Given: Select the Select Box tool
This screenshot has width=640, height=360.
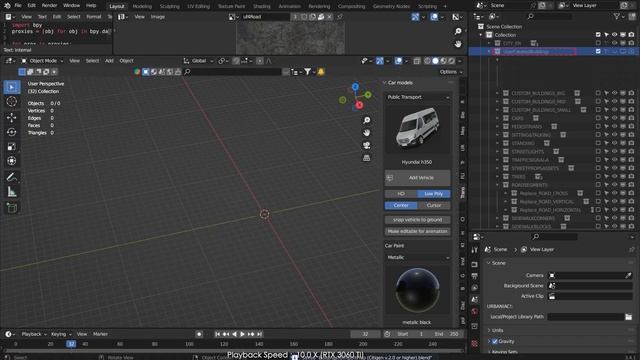Looking at the screenshot, I should coord(11,87).
